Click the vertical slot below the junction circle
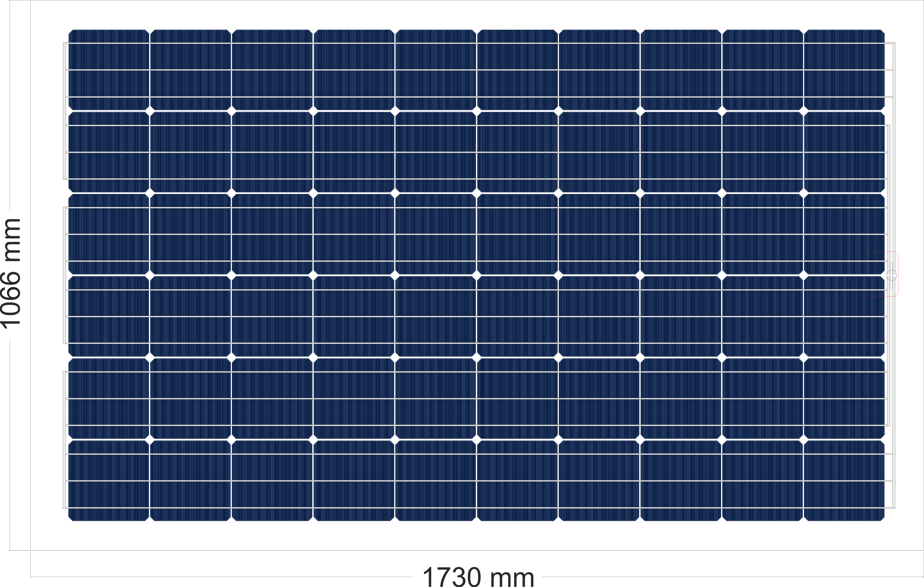The width and height of the screenshot is (924, 587). tap(891, 284)
